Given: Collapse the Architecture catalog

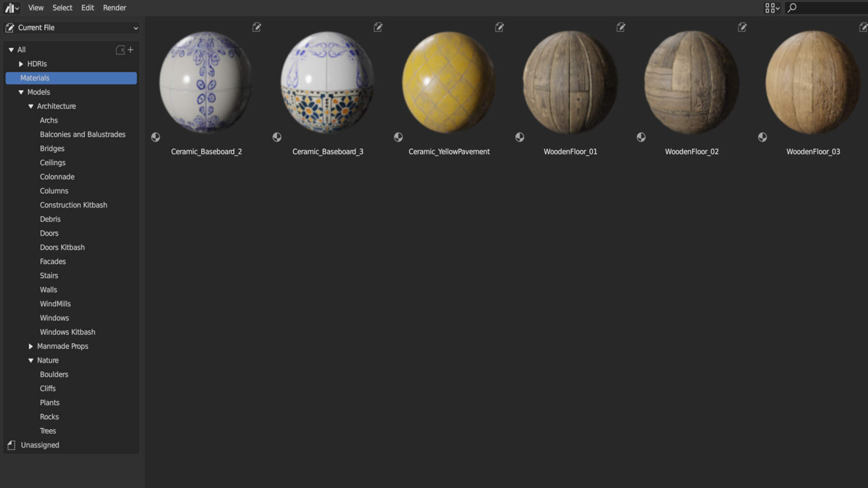Looking at the screenshot, I should pos(31,106).
